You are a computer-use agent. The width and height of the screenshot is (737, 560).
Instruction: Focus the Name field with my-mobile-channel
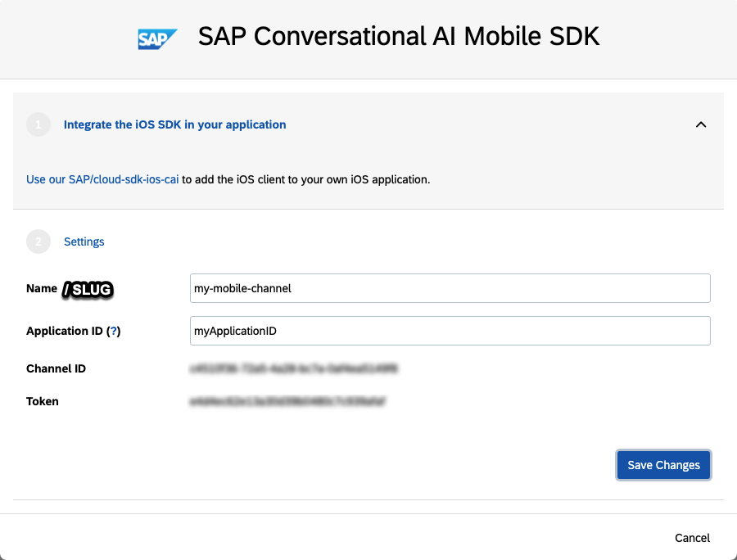(450, 288)
